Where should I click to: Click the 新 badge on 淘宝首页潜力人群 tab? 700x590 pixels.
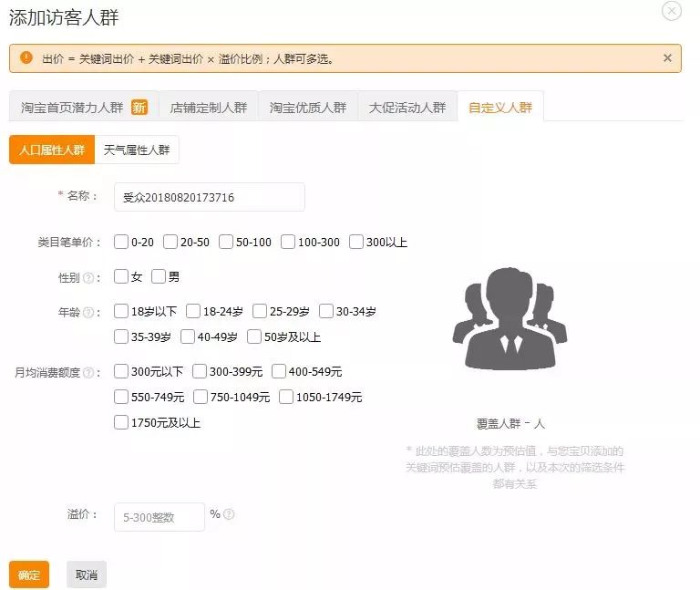point(139,108)
